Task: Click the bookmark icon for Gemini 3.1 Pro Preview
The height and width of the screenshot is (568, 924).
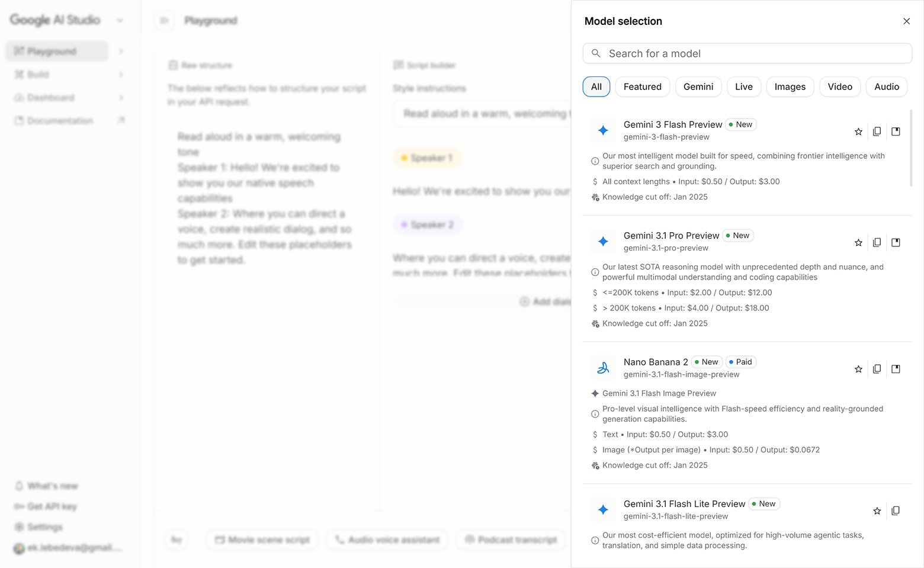Action: 896,242
